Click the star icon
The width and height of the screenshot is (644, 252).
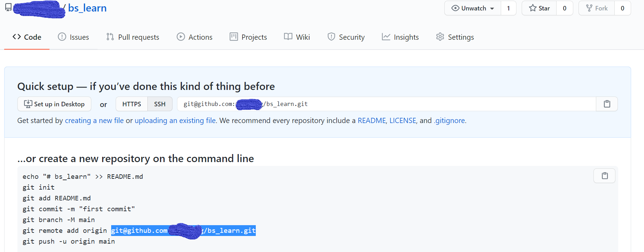[x=532, y=8]
